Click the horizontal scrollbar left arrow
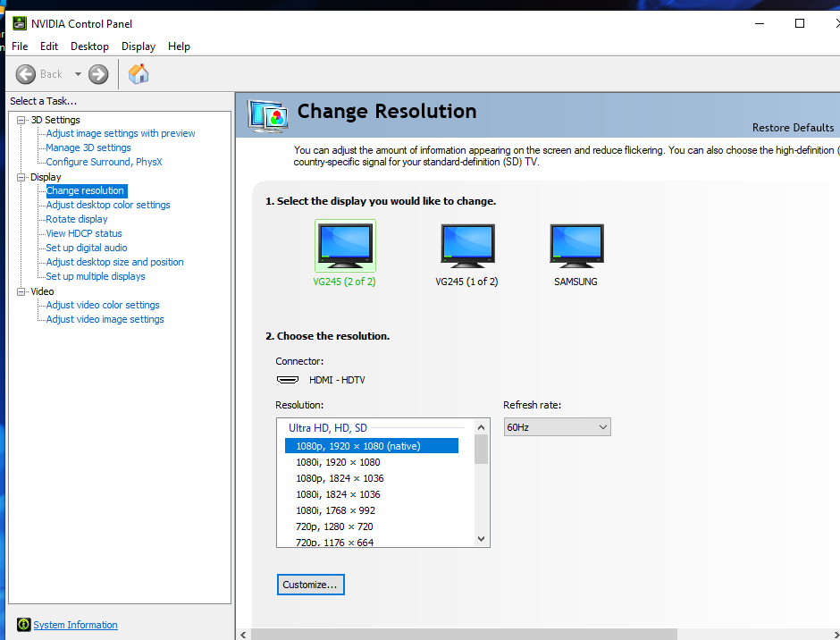Image resolution: width=840 pixels, height=640 pixels. (243, 635)
